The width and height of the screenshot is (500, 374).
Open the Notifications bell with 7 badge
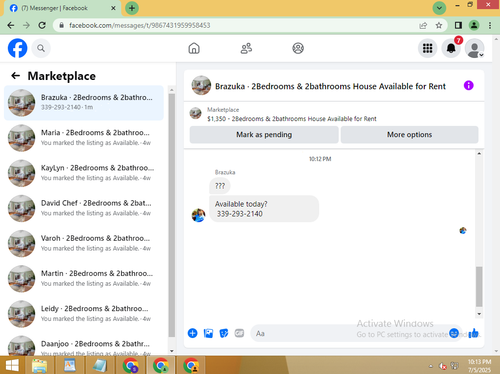coord(451,48)
